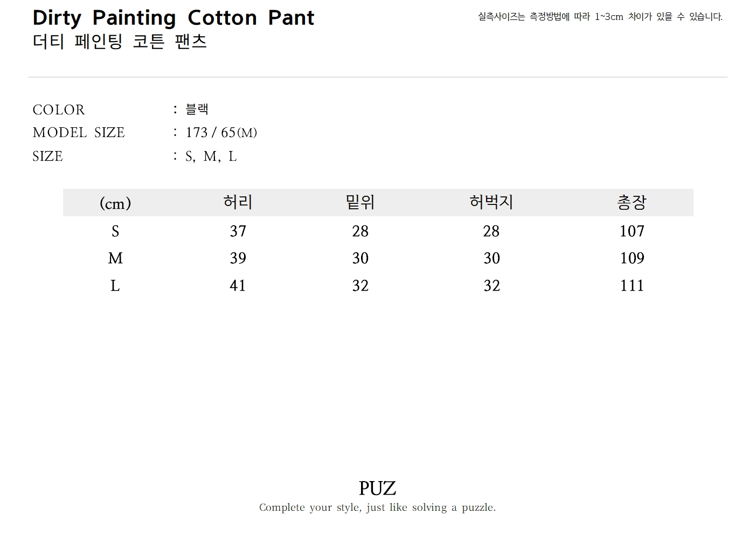Click the 허벅지 column header
This screenshot has height=535, width=756.
[x=491, y=202]
